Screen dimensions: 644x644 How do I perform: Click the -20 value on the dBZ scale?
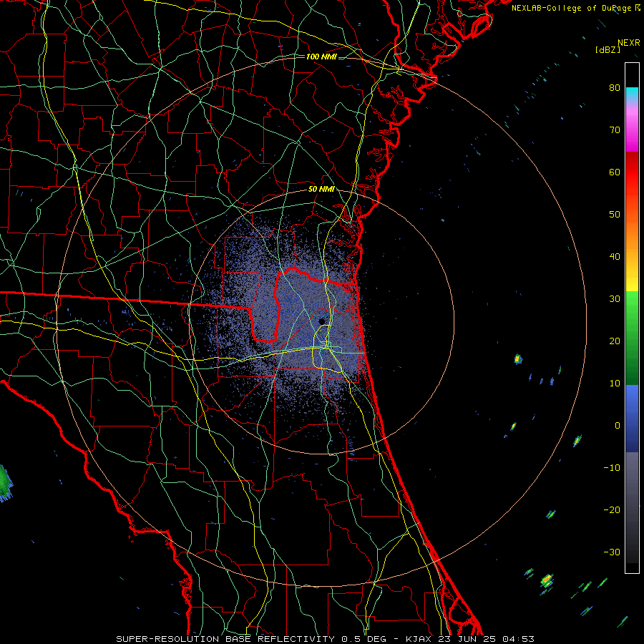(612, 510)
